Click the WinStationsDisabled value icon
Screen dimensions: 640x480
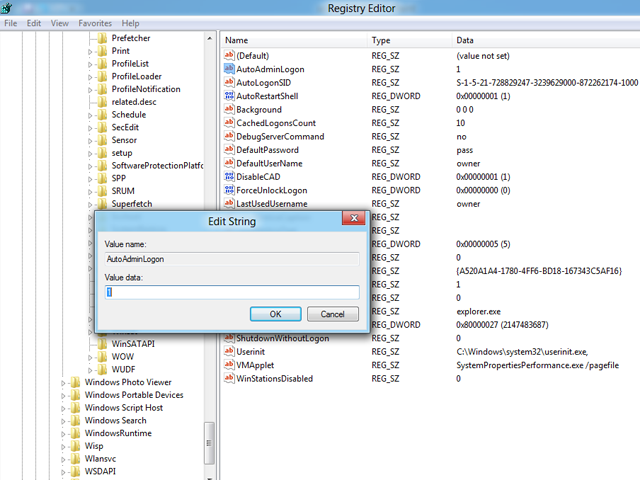(229, 379)
